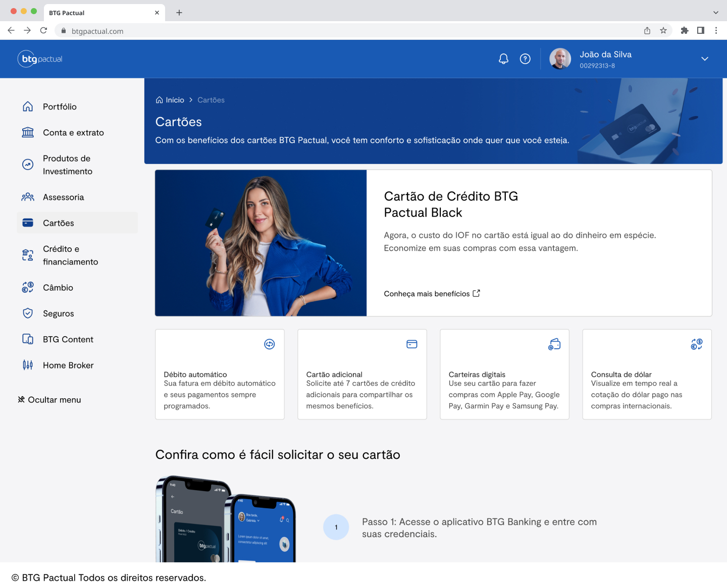The width and height of the screenshot is (727, 588).
Task: Open the browser extensions puzzle icon
Action: click(x=685, y=31)
